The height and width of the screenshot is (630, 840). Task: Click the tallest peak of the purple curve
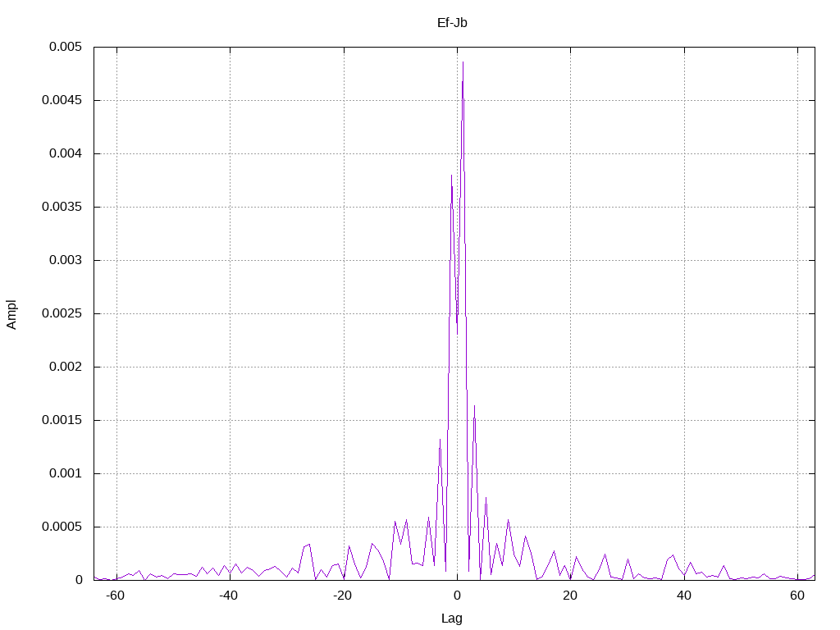(x=463, y=62)
